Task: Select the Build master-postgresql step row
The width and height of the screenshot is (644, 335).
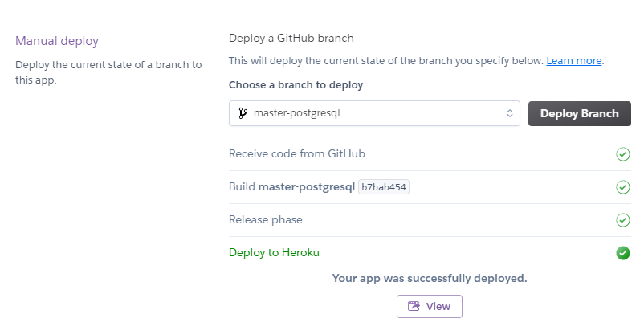Action: tap(291, 187)
